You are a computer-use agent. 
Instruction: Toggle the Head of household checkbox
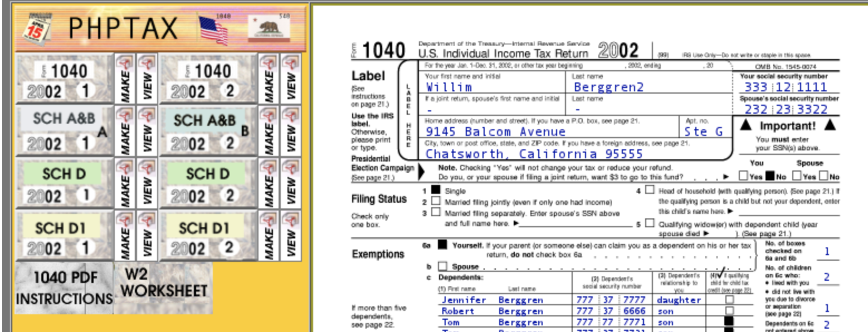(650, 190)
